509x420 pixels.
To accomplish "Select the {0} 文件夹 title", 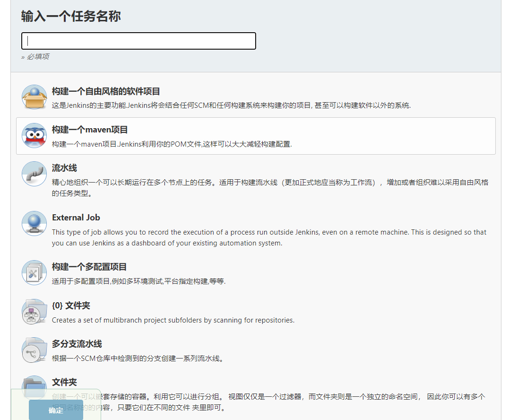I will 71,306.
